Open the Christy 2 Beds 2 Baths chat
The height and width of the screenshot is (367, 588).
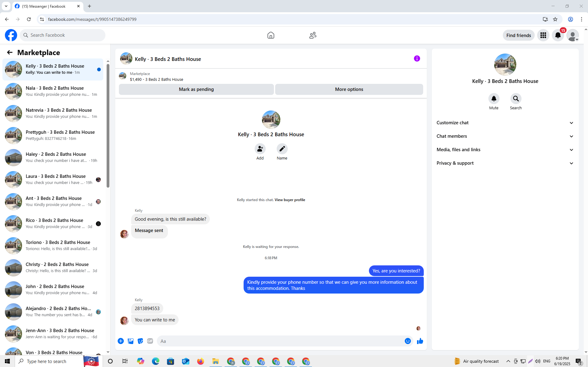coord(53,268)
